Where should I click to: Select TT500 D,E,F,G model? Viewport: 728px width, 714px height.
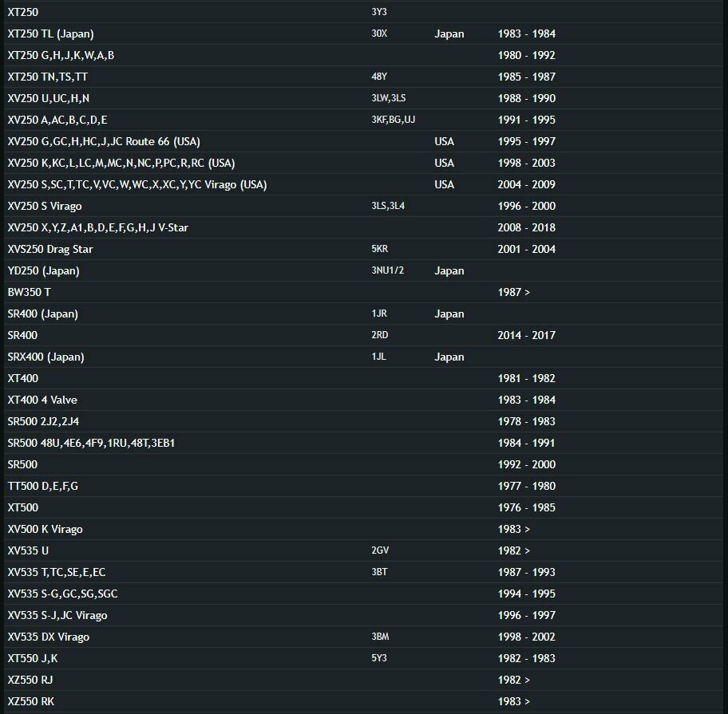(x=43, y=487)
